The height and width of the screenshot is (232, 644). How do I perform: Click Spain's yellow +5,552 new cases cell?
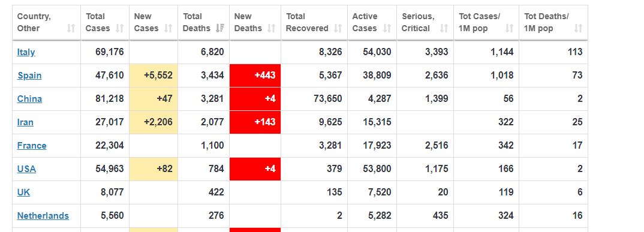coord(154,76)
